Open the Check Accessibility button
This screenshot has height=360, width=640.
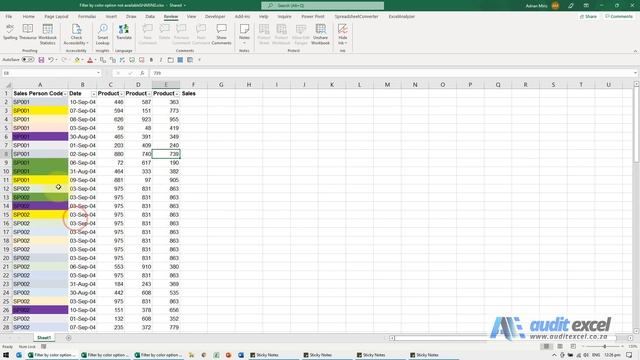tap(76, 34)
